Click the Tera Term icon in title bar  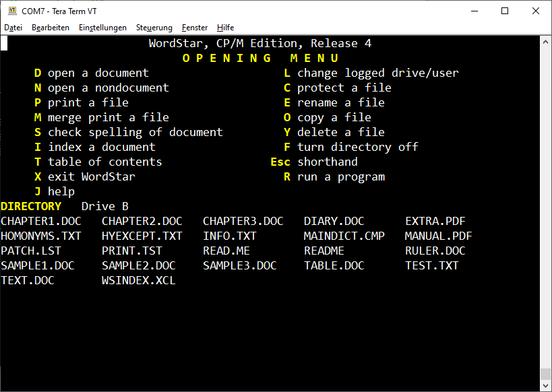click(x=11, y=11)
